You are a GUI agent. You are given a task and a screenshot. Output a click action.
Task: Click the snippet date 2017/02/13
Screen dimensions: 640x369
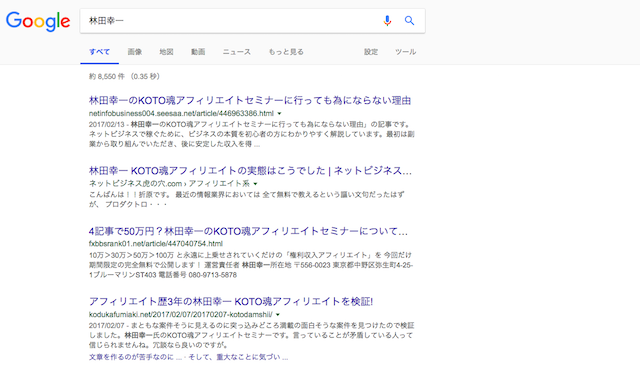(106, 124)
